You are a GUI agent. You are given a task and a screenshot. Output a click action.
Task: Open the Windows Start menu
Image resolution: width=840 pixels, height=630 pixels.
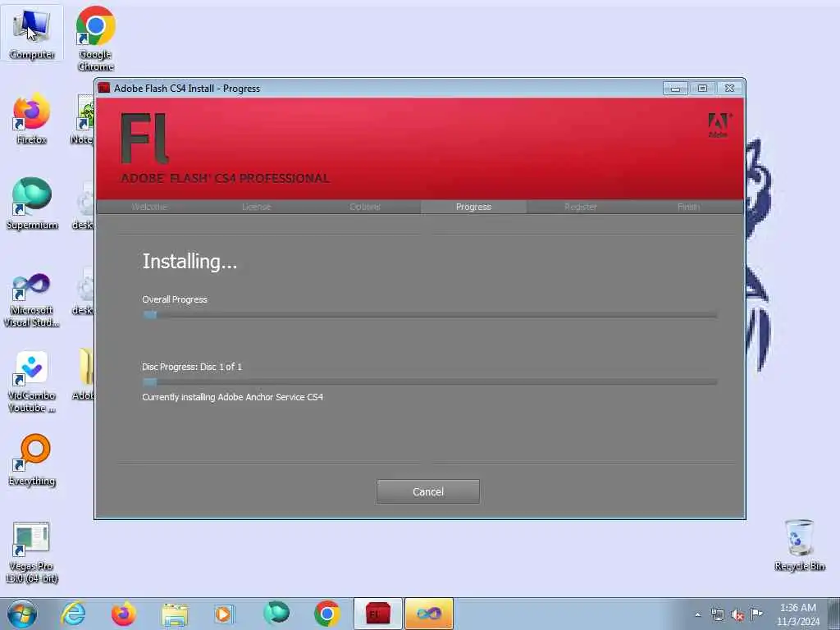pyautogui.click(x=22, y=614)
